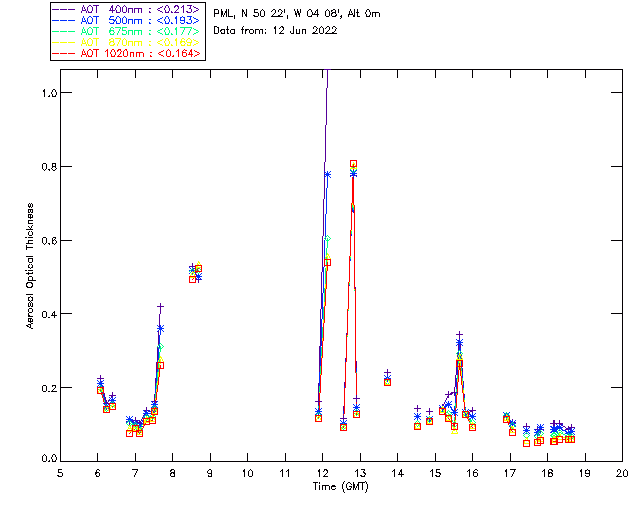Screen dimensions: 640x512
Task: Click the y-axis tick label 0.0
Action: (49, 459)
